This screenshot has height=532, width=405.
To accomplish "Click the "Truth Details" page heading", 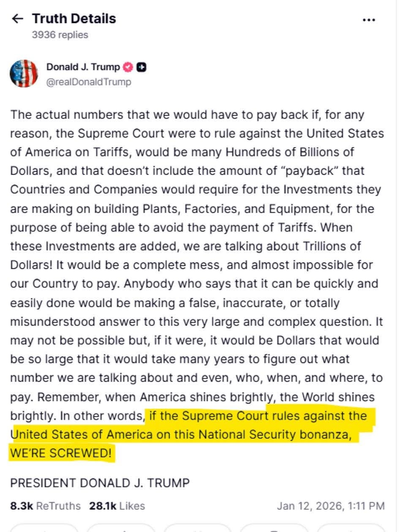I will [x=74, y=19].
